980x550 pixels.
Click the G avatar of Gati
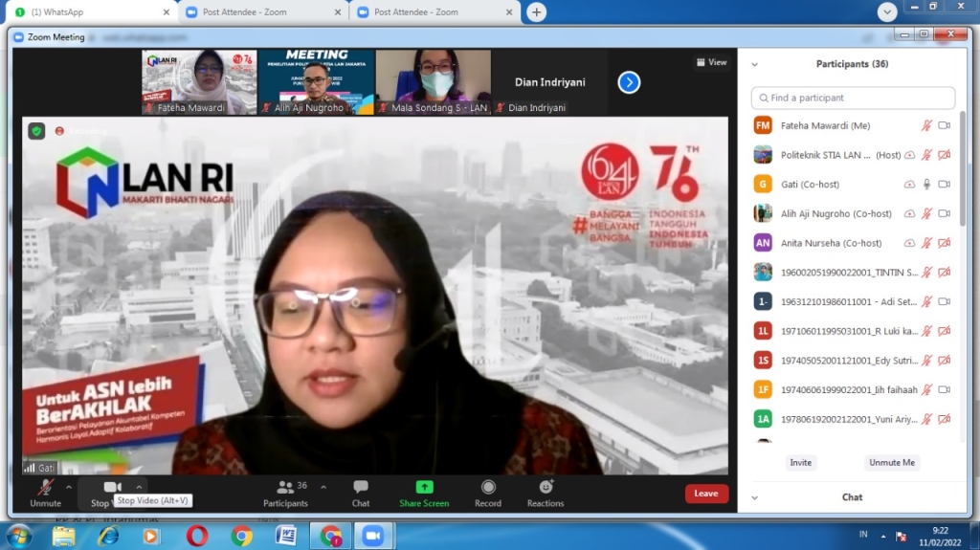coord(763,185)
